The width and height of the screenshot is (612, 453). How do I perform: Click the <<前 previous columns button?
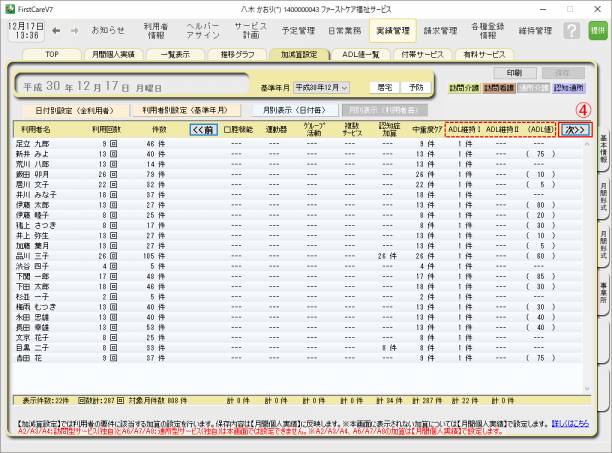(x=204, y=130)
